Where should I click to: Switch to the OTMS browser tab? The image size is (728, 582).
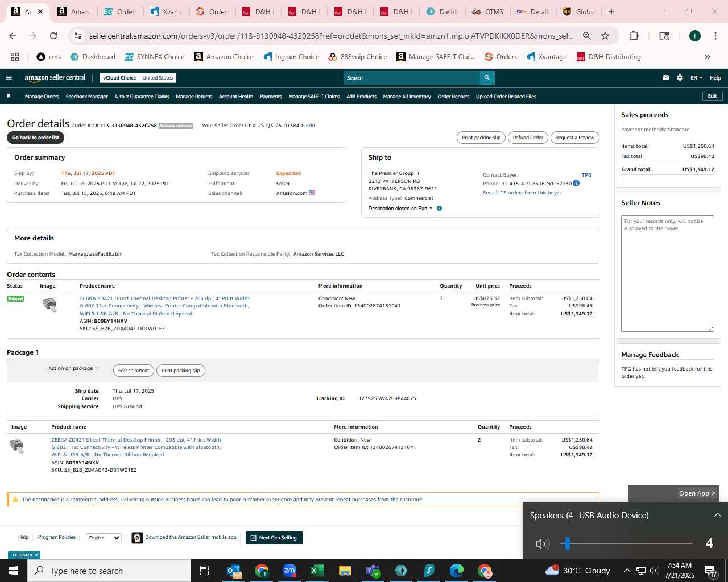(x=487, y=11)
